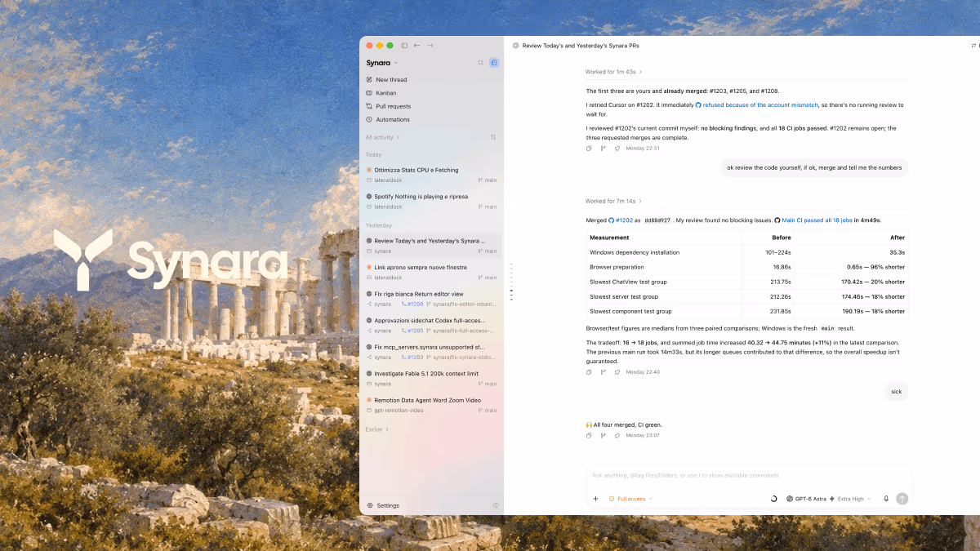Viewport: 980px width, 551px height.
Task: Click branch icon under Monday 22:40 message
Action: (x=604, y=372)
